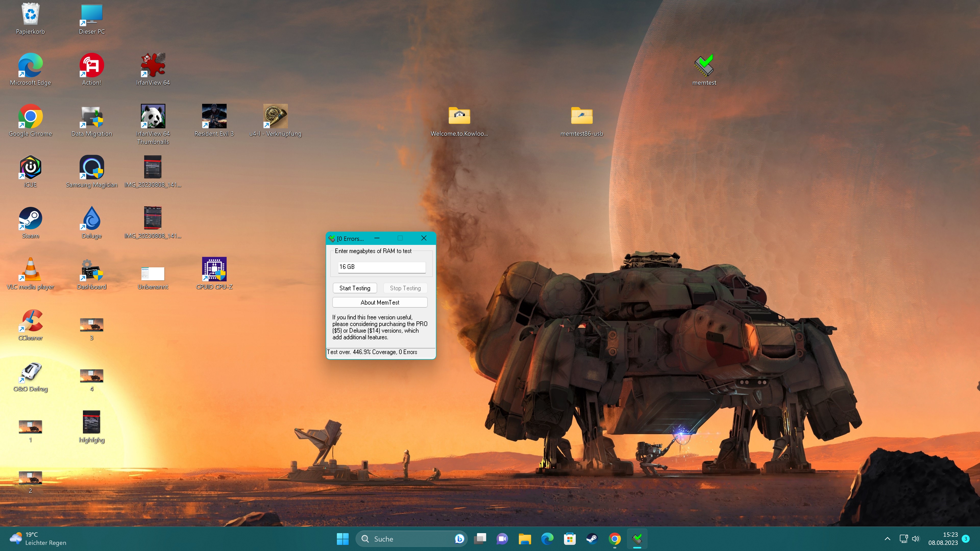Click the Resident Evil 3 shortcut

(214, 116)
